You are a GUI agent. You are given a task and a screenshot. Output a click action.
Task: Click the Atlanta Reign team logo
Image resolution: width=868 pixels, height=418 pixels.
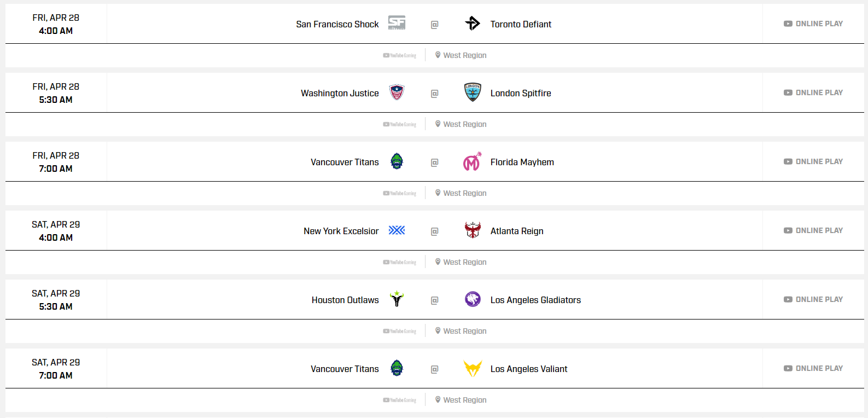tap(473, 230)
